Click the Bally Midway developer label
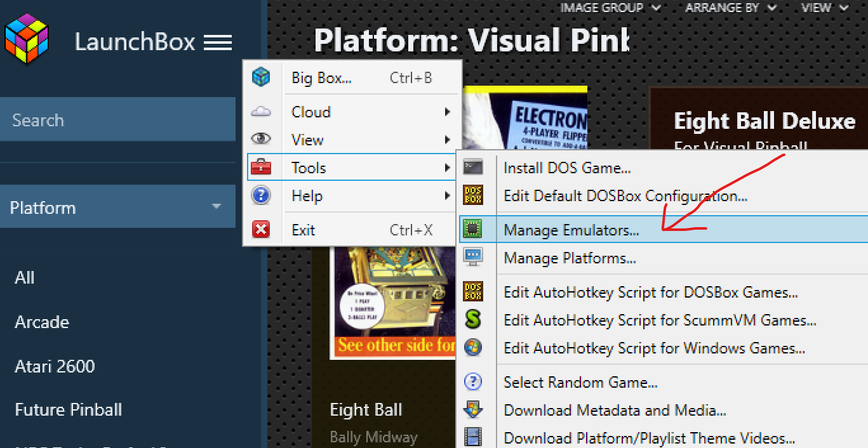Image resolution: width=868 pixels, height=448 pixels. pos(373,437)
